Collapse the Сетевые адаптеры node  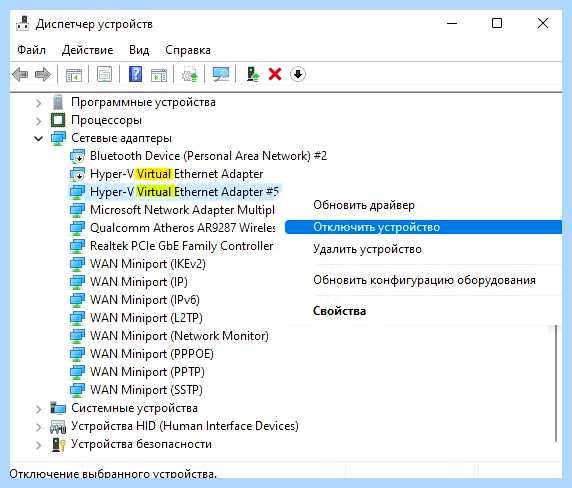pyautogui.click(x=38, y=139)
